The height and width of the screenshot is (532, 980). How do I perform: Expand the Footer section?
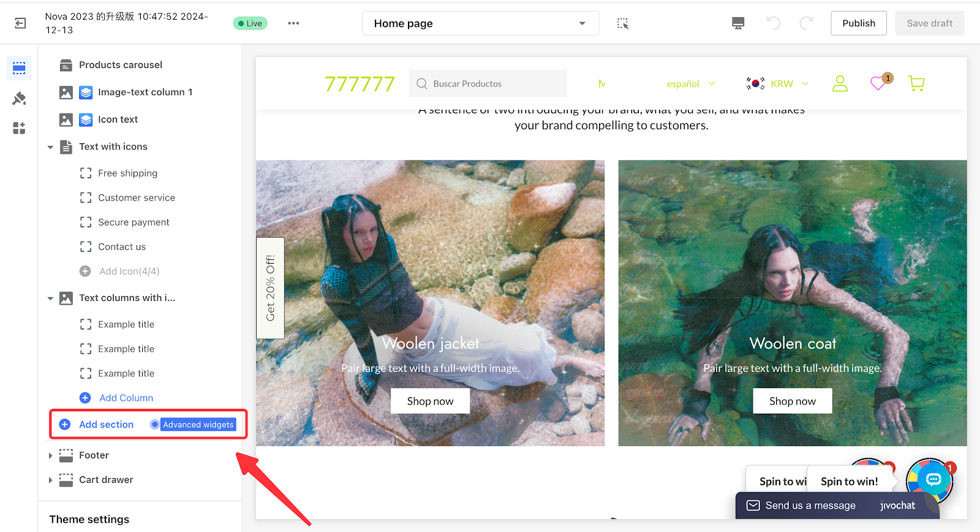pos(50,455)
